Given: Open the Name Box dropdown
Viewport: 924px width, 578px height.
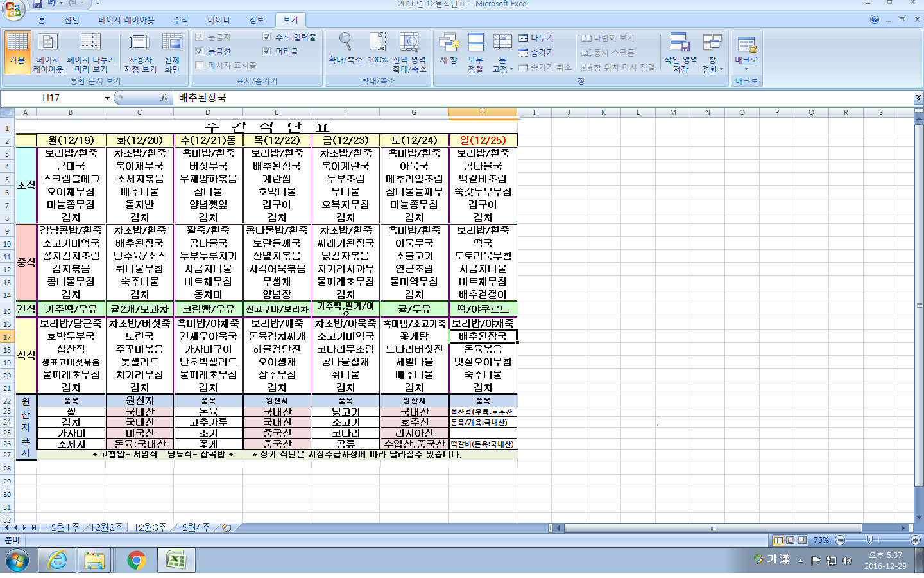Looking at the screenshot, I should pos(107,98).
